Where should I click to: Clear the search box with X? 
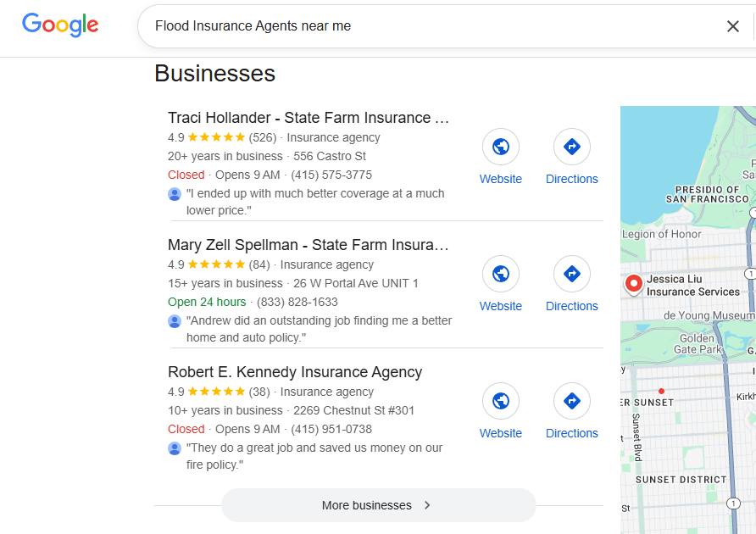click(733, 26)
